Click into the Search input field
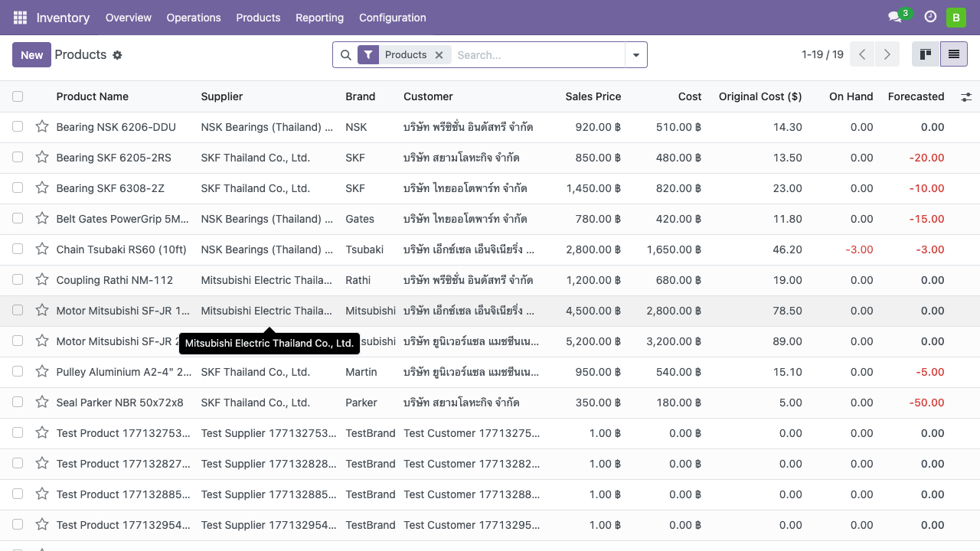Image resolution: width=980 pixels, height=551 pixels. point(536,55)
